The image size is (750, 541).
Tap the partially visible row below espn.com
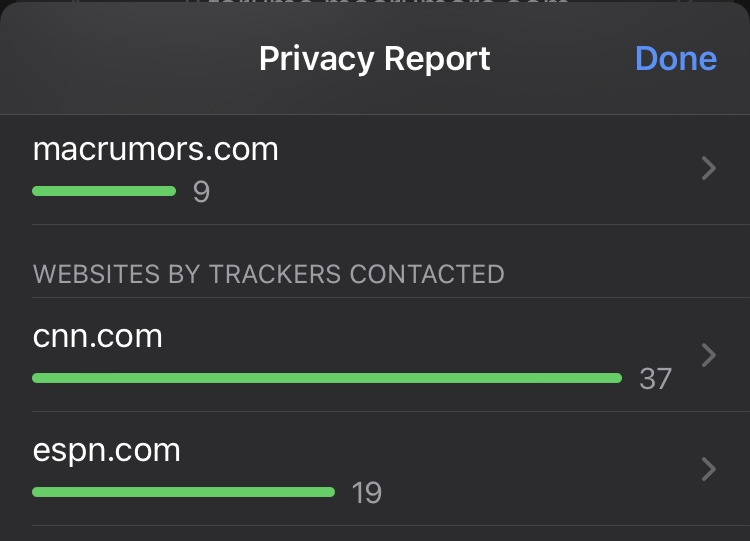(375, 534)
